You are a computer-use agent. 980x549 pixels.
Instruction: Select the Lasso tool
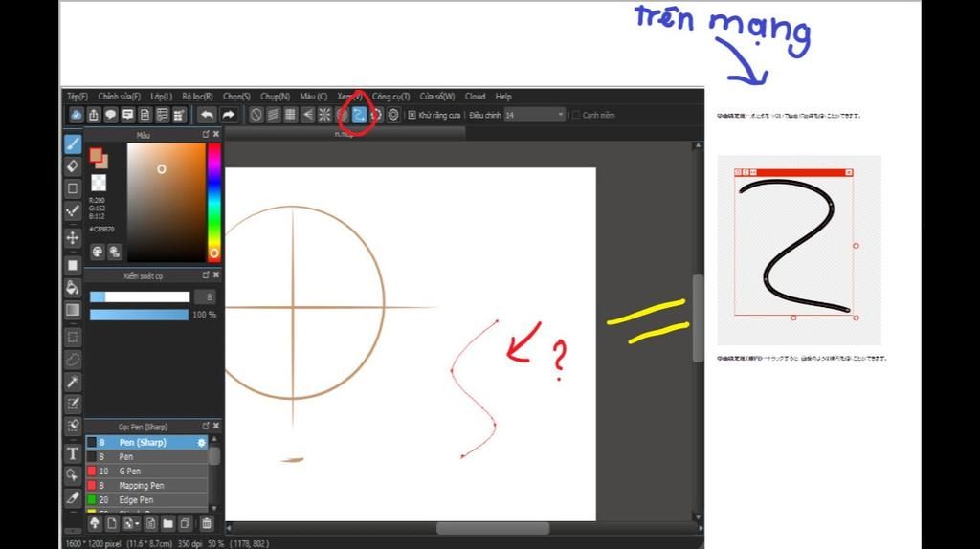[x=73, y=360]
